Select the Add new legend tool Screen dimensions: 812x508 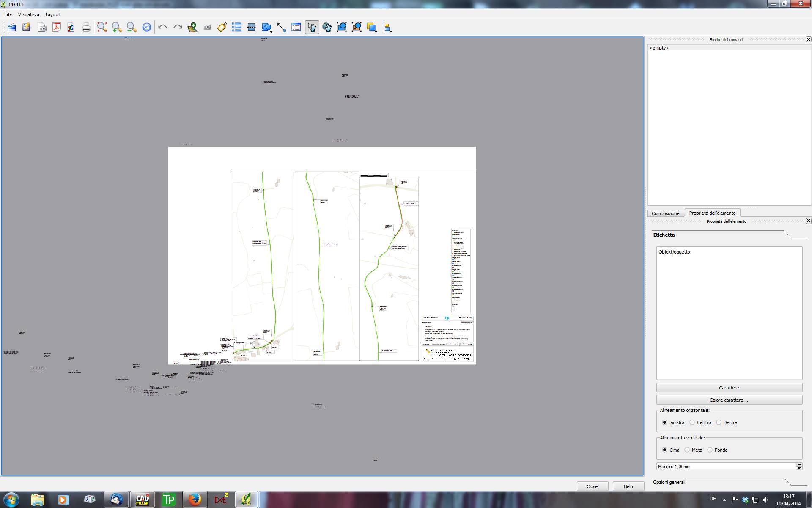click(x=237, y=28)
